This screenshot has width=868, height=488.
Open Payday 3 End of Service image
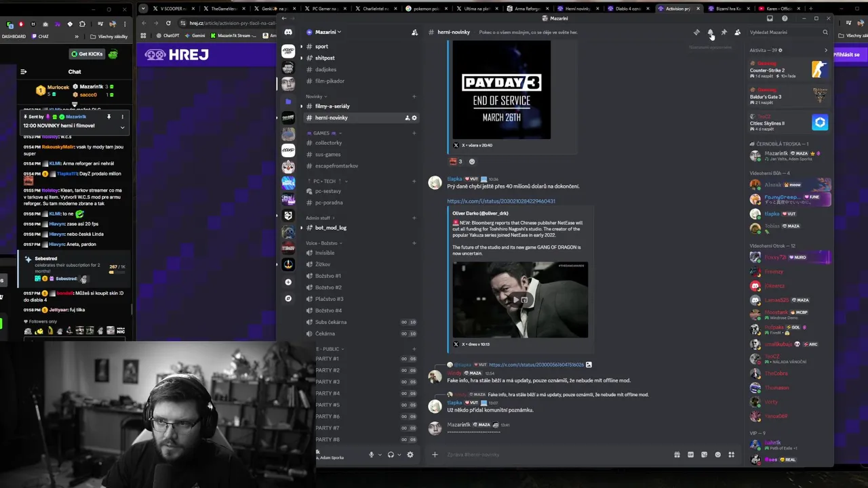(x=501, y=90)
